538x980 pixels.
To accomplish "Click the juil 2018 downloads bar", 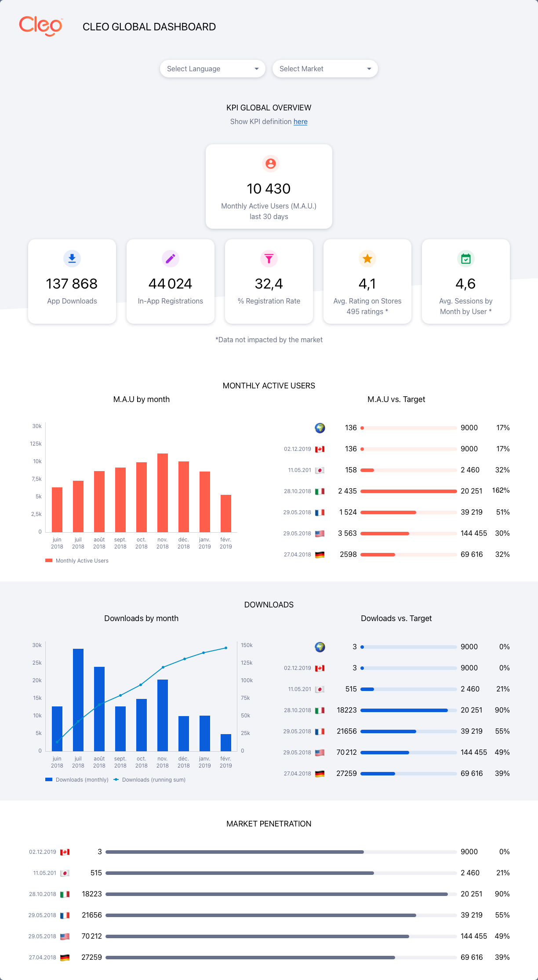I will click(78, 699).
